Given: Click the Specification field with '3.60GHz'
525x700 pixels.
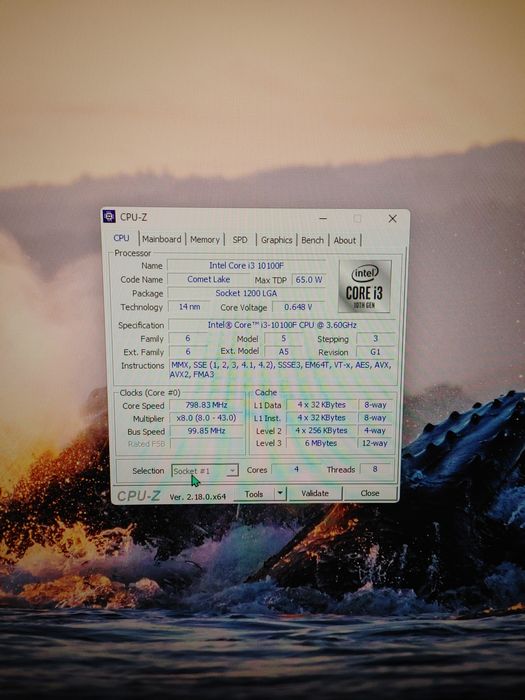Looking at the screenshot, I should 282,325.
